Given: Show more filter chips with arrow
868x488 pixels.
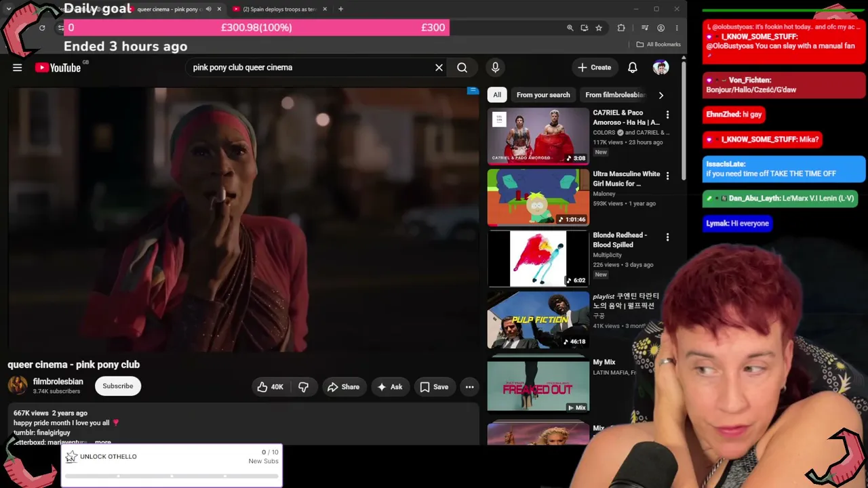Looking at the screenshot, I should (x=661, y=95).
